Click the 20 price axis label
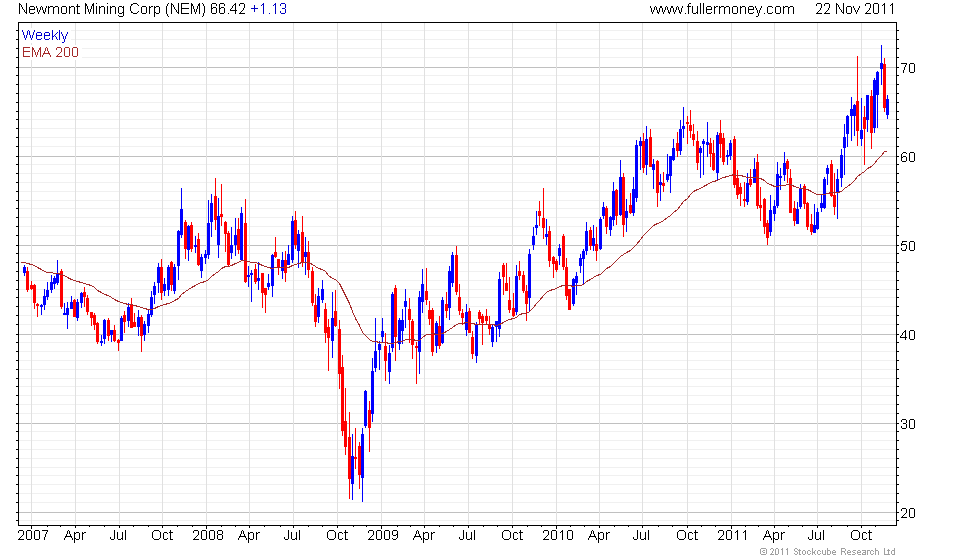Screen dimensions: 980x560 tap(908, 514)
